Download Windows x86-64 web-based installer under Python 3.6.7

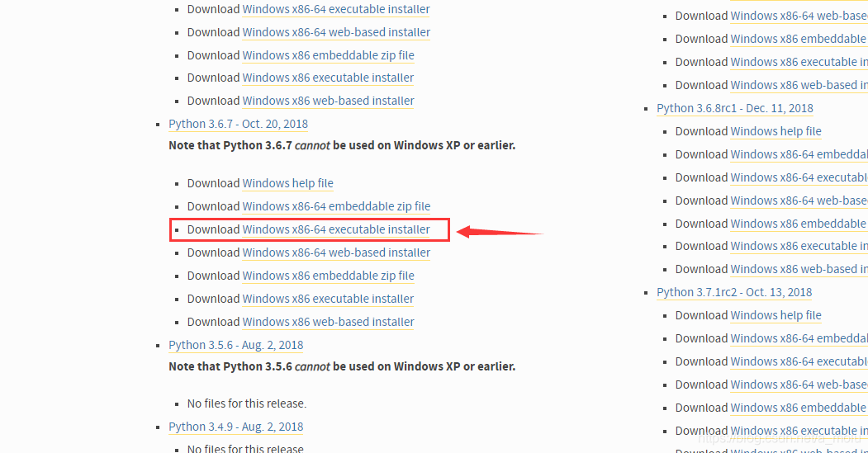[x=336, y=252]
